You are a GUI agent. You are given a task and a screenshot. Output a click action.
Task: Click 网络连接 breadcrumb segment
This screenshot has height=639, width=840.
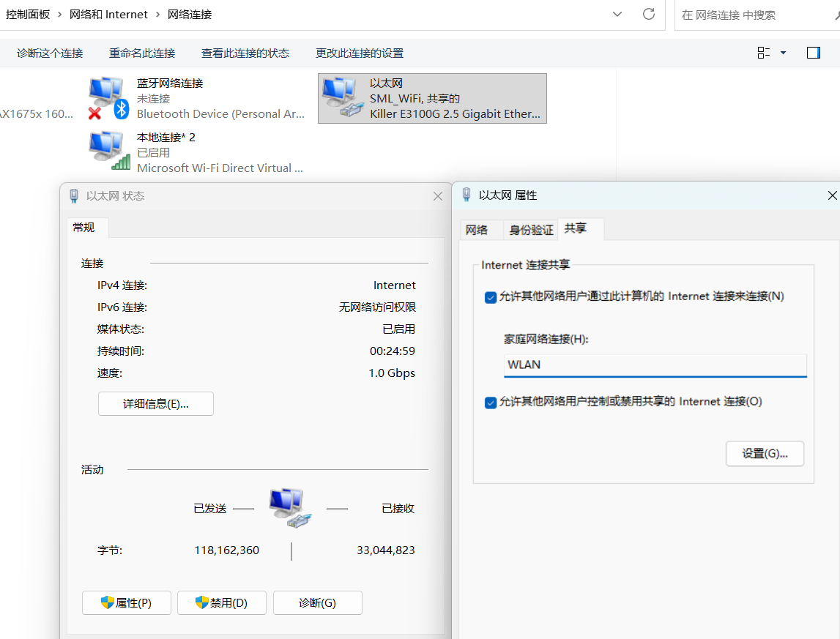pyautogui.click(x=190, y=15)
